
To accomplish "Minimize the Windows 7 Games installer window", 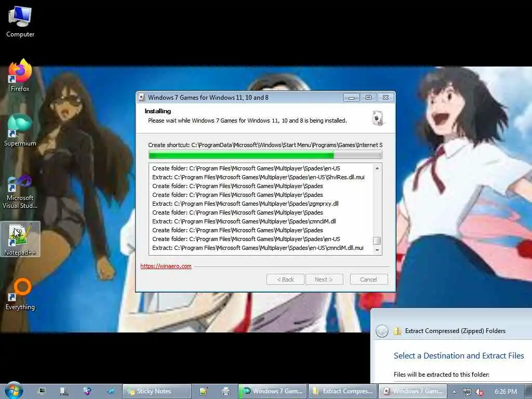I will (351, 97).
